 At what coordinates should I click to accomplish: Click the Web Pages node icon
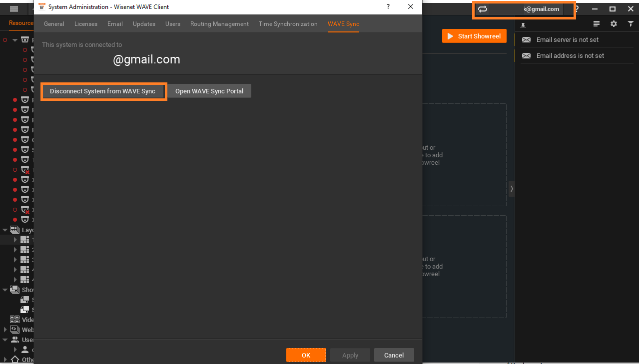pos(15,330)
